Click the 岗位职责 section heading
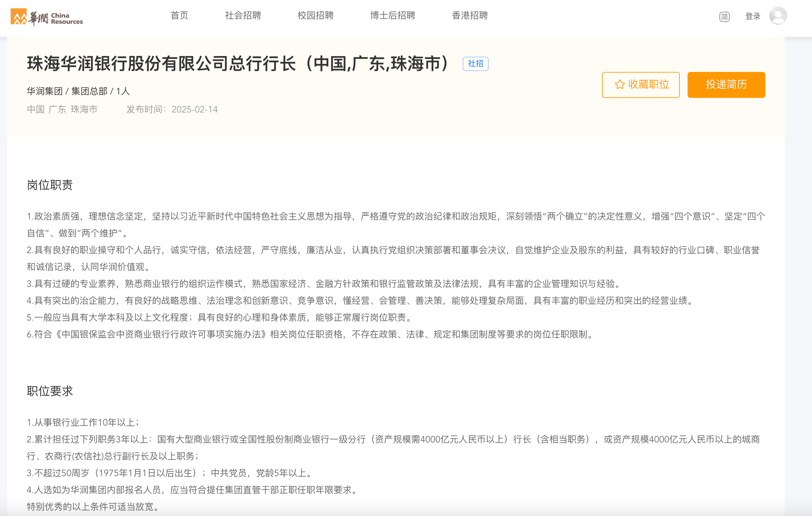 click(x=50, y=185)
